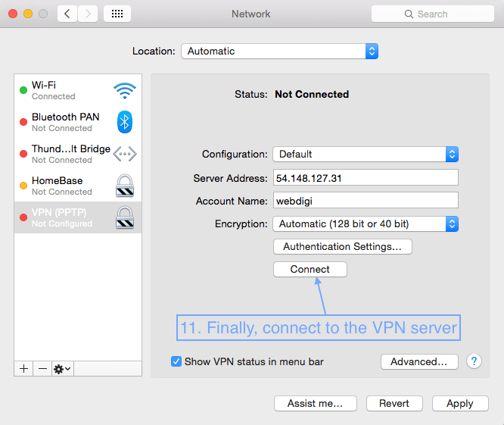Image resolution: width=504 pixels, height=425 pixels.
Task: Click the Account Name field
Action: 366,201
